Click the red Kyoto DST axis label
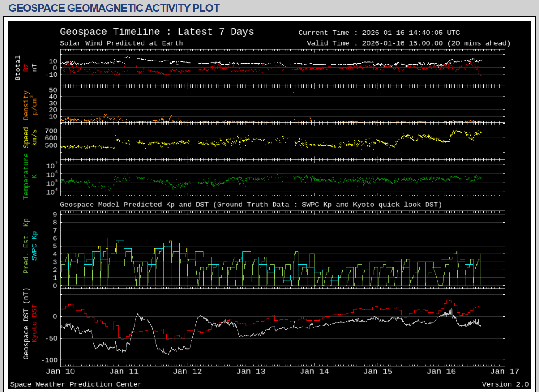The width and height of the screenshot is (539, 392). click(x=34, y=323)
